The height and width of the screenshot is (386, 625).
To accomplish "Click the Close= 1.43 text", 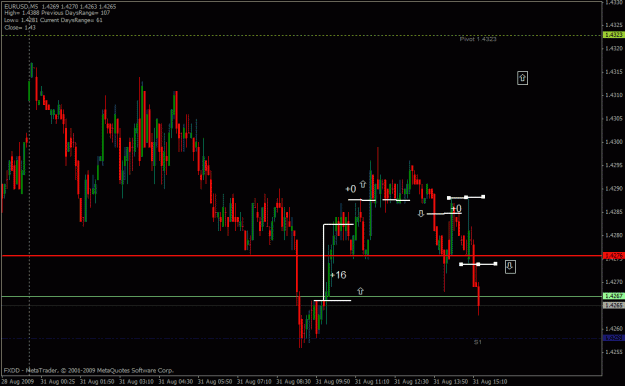I will [x=20, y=28].
